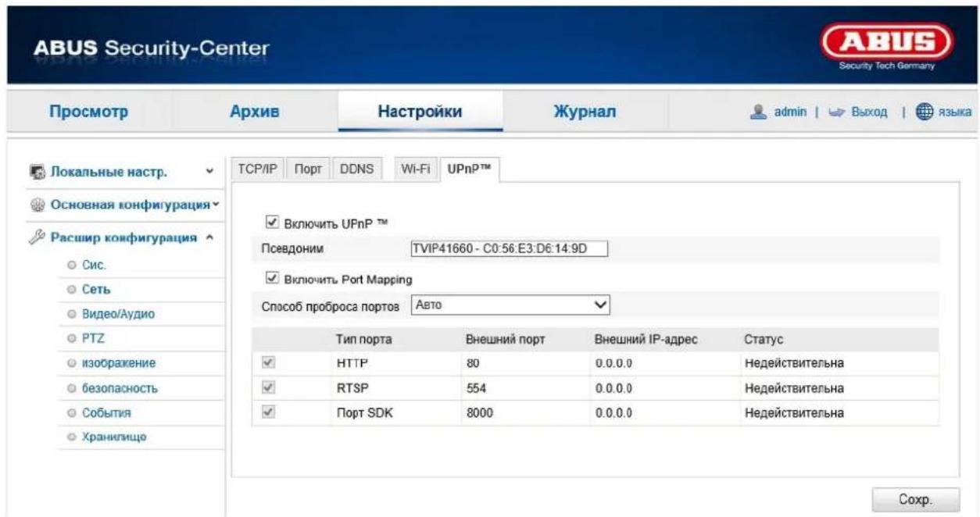Open the PTZ sidebar item
This screenshot has height=517, width=980.
pyautogui.click(x=93, y=337)
